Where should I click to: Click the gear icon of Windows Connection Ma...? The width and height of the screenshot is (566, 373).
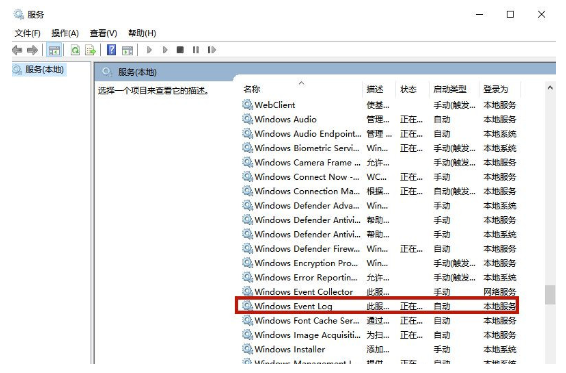(247, 191)
